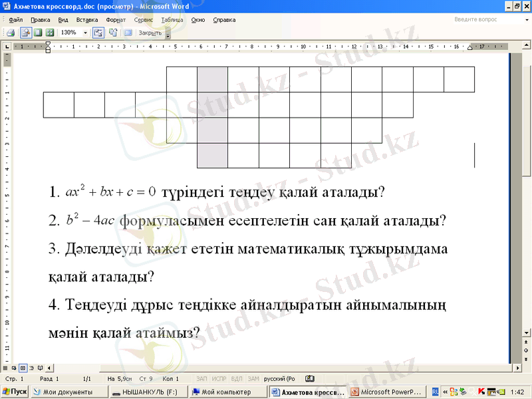Toggle the Magnifier tool
Viewport: 532px width, 399px height.
coord(26,32)
